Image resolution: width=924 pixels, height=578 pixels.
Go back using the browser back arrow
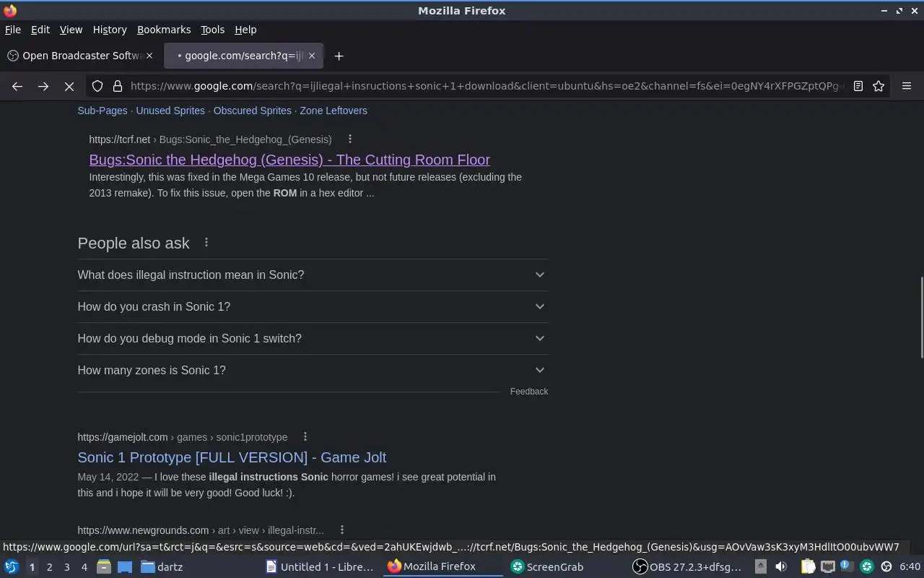(x=17, y=86)
